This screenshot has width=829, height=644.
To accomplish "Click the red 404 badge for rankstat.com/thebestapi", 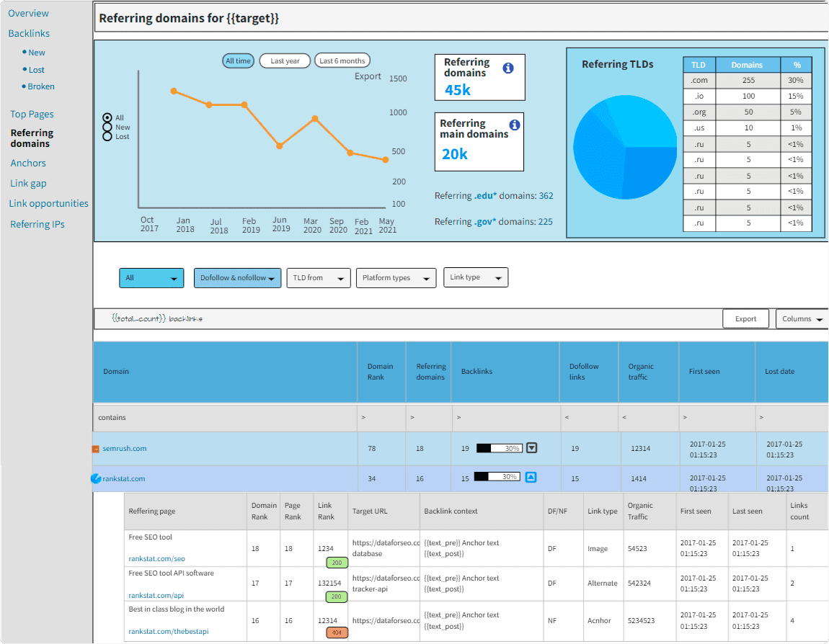I will click(336, 632).
